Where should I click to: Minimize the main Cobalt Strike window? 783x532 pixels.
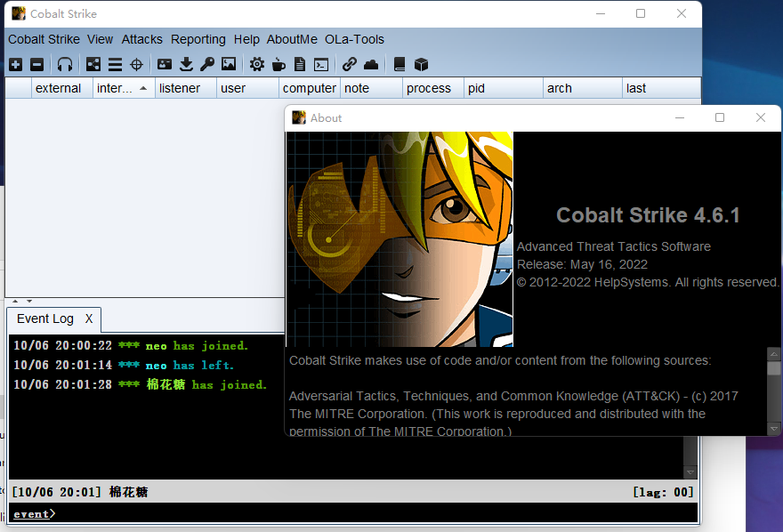point(601,14)
